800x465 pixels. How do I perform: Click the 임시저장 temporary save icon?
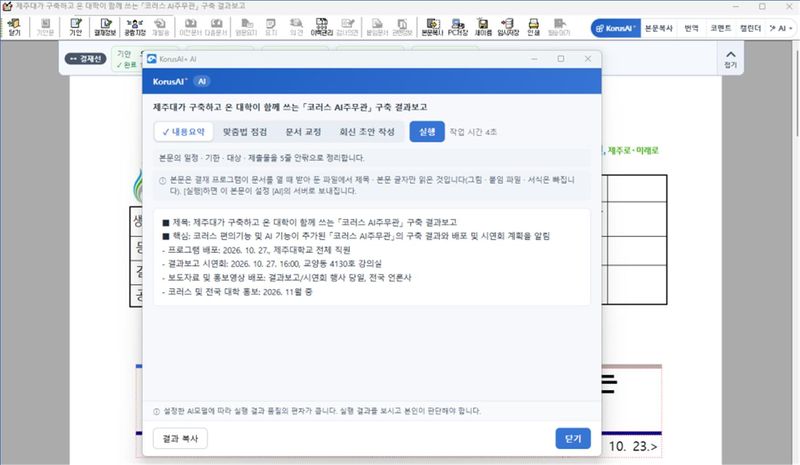coord(508,27)
